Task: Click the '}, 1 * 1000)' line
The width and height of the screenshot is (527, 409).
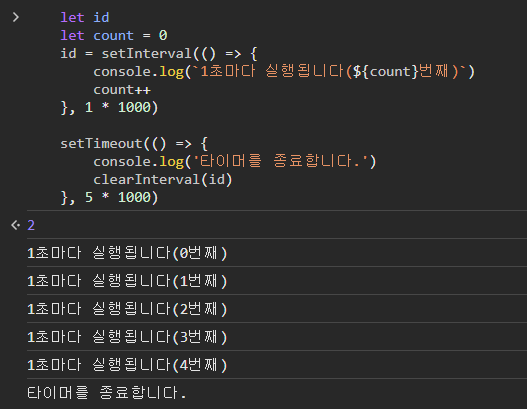Action: pos(109,108)
